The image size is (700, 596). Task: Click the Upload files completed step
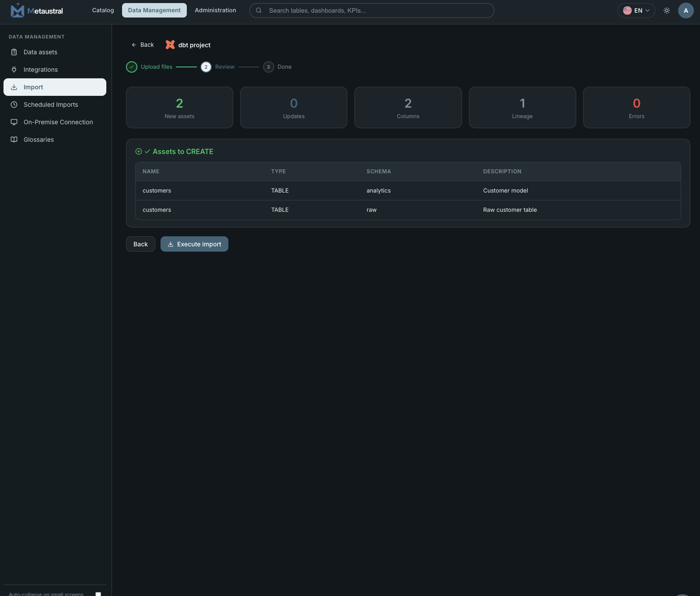149,67
